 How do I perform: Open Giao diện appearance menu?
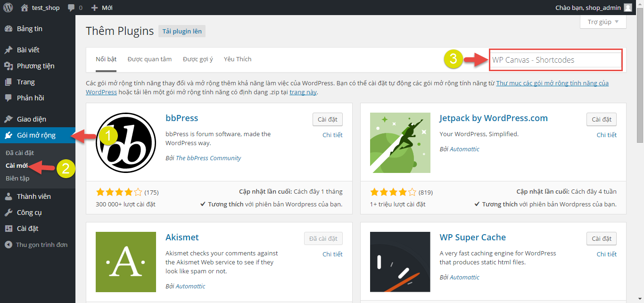tap(38, 119)
